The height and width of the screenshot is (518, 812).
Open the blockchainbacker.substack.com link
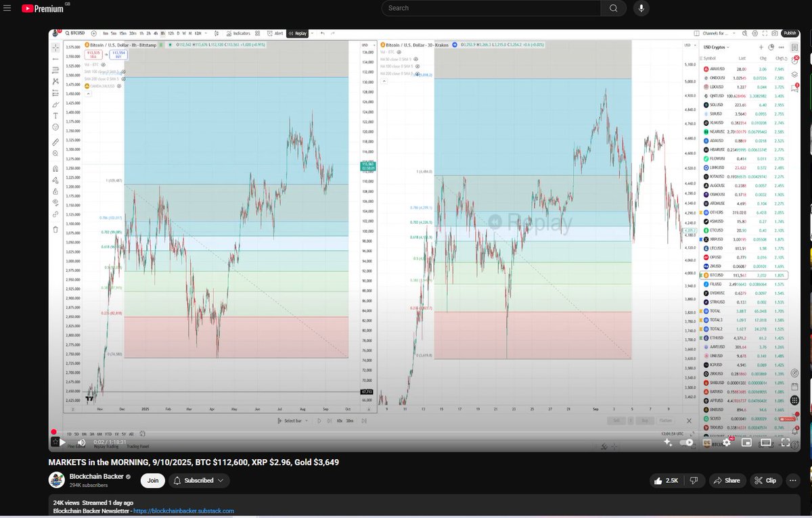(183, 511)
